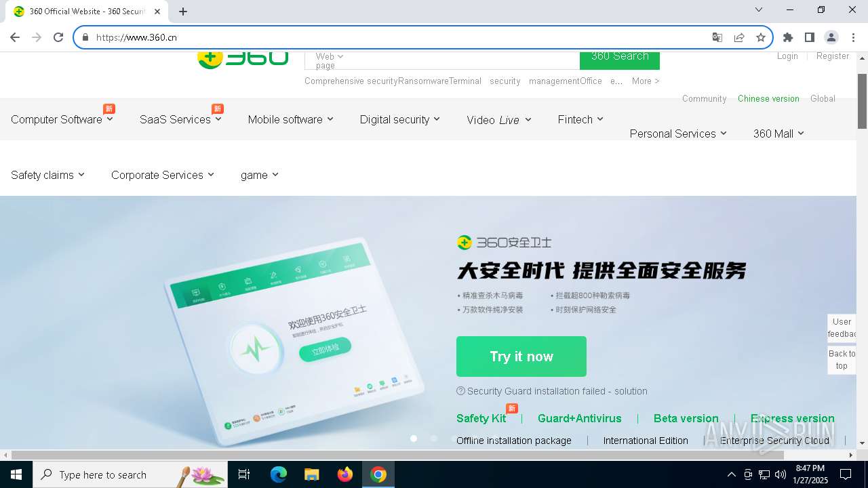
Task: Select the first carousel dot
Action: pos(414,439)
